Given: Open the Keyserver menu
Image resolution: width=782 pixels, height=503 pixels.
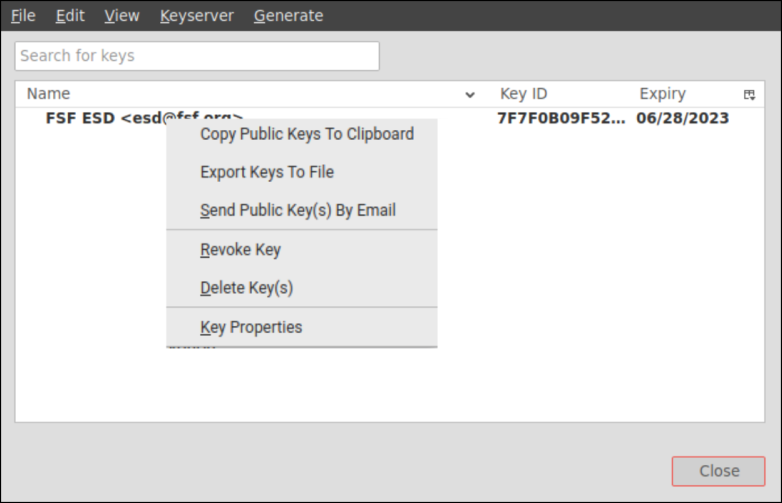Looking at the screenshot, I should [196, 16].
